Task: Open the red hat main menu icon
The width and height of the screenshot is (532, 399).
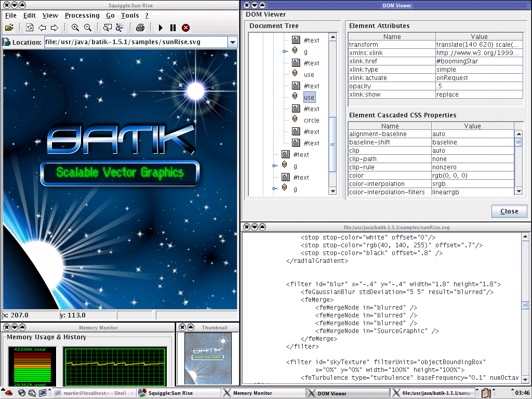Action: pos(9,393)
